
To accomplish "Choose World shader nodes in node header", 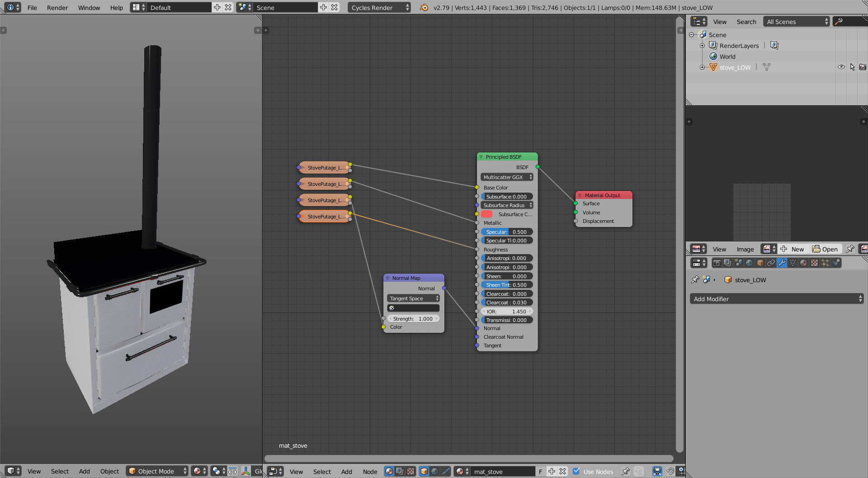I will pyautogui.click(x=435, y=471).
